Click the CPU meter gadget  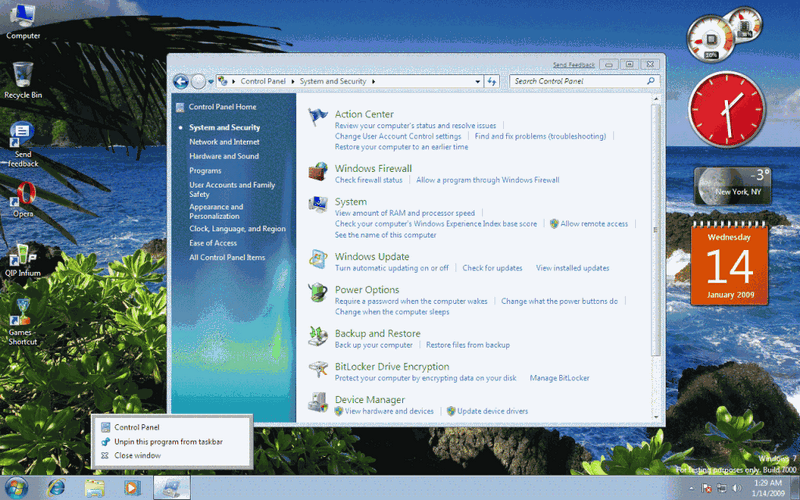point(710,39)
